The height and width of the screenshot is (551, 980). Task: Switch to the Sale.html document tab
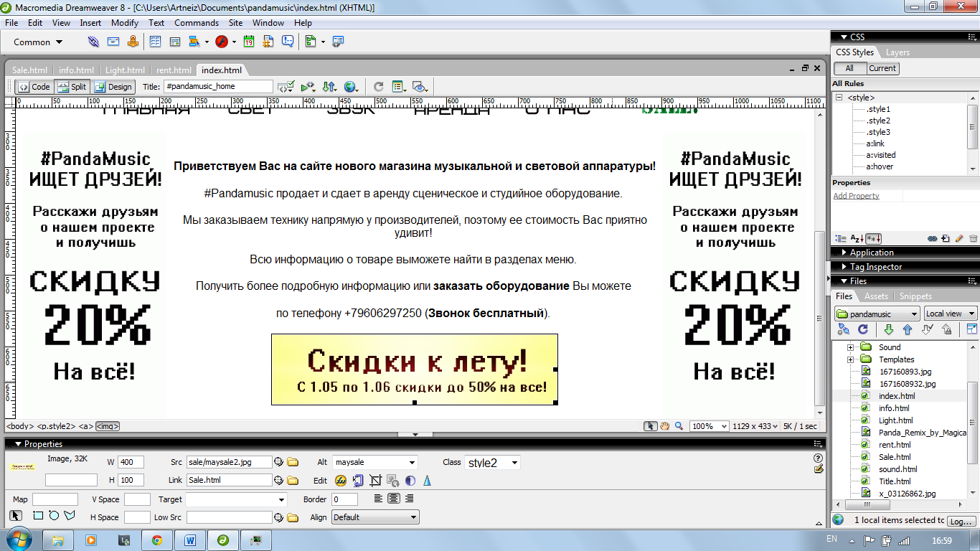[x=30, y=70]
